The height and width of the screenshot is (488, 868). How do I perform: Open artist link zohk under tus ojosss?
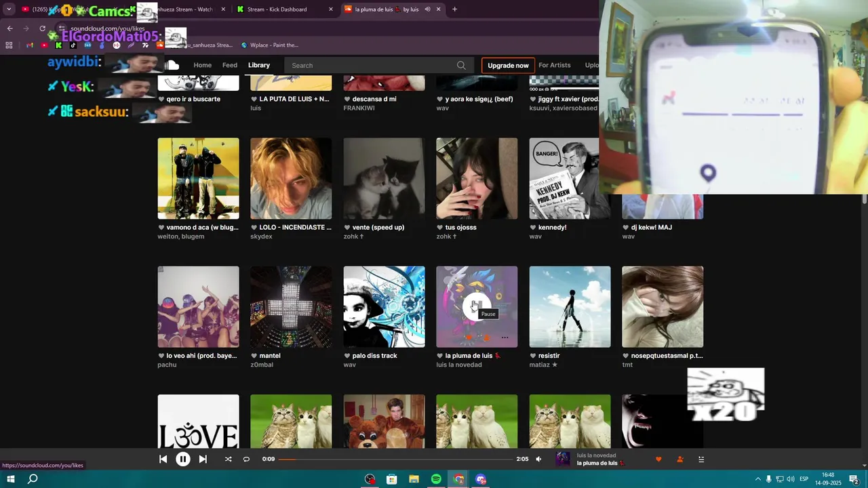[x=448, y=237]
